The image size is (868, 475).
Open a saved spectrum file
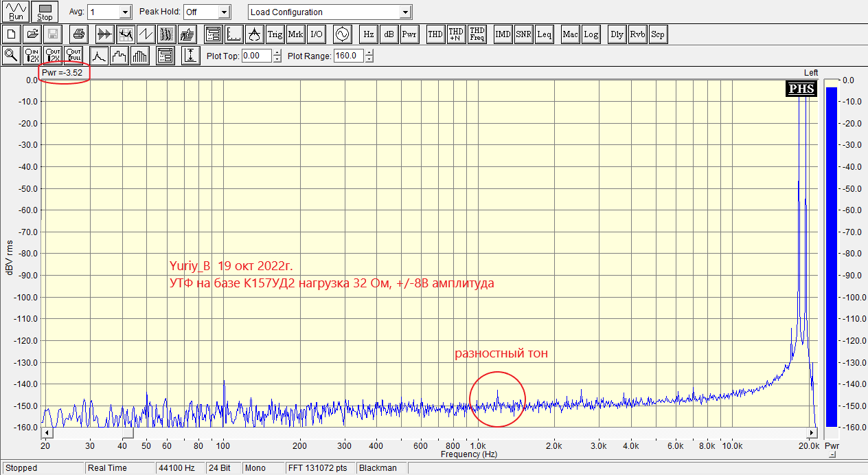click(x=32, y=34)
